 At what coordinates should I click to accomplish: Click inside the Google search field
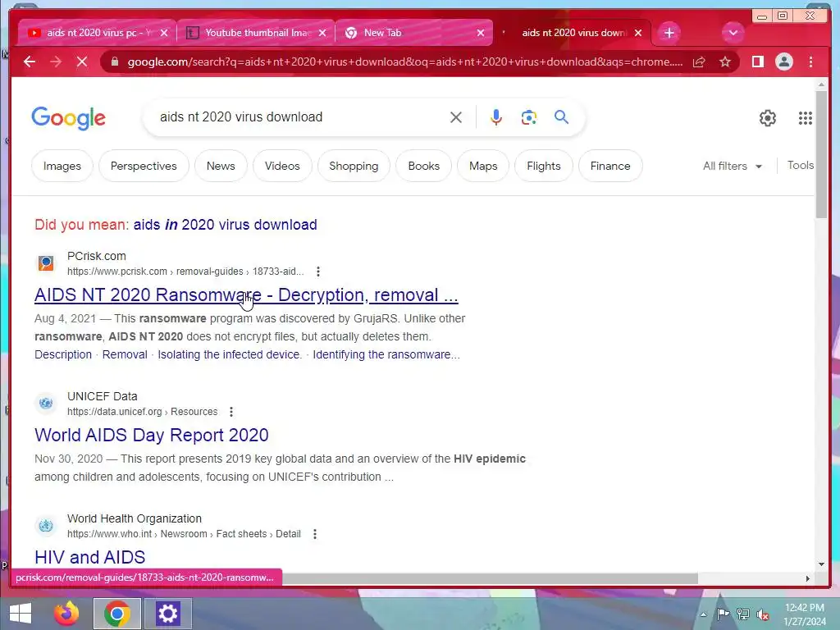pos(300,117)
